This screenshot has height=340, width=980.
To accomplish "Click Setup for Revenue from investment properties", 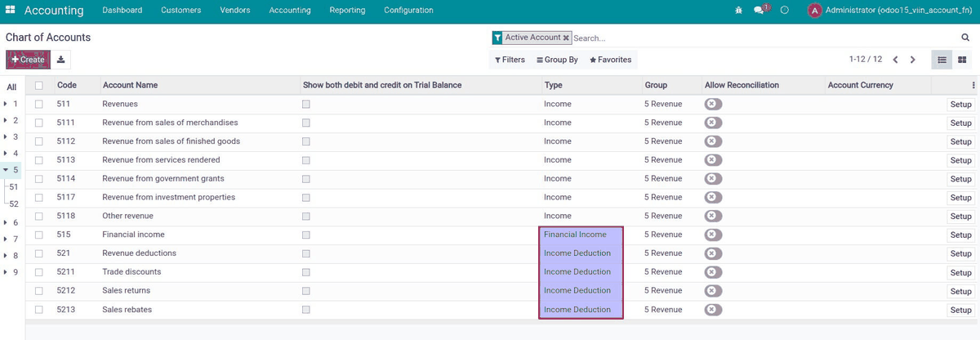I will (x=961, y=198).
